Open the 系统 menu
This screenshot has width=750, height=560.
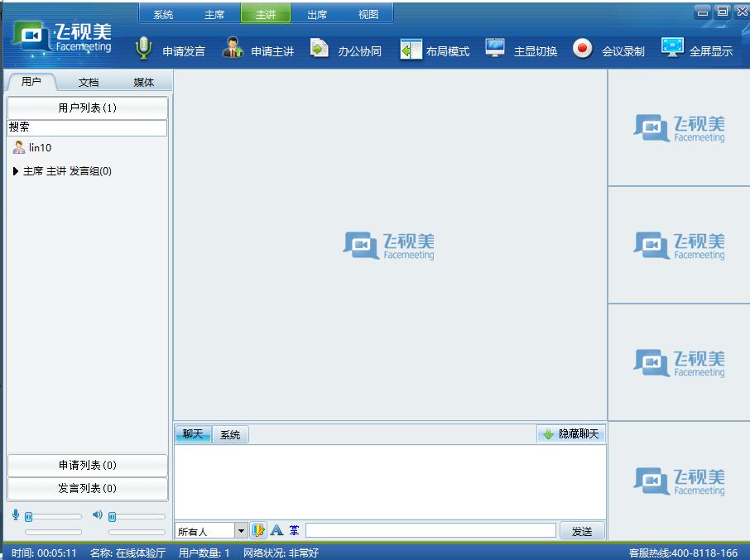[163, 14]
